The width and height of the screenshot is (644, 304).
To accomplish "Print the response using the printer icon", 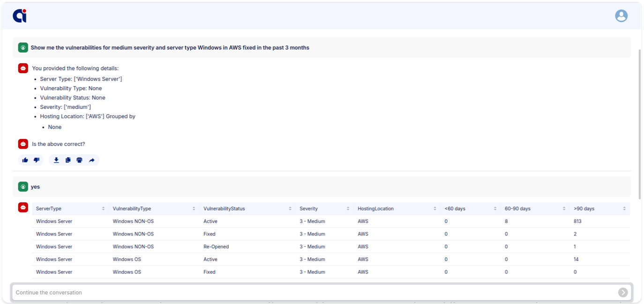I will click(80, 160).
